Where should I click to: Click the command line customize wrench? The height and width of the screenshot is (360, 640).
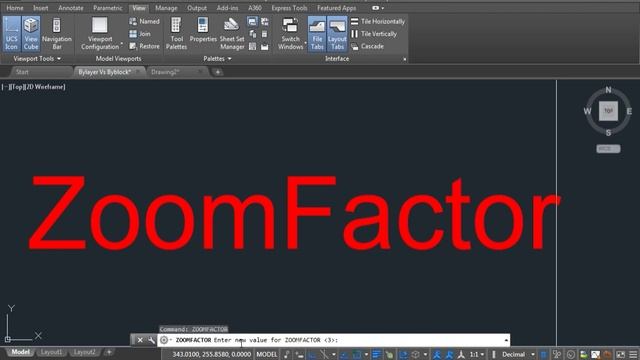coord(151,340)
